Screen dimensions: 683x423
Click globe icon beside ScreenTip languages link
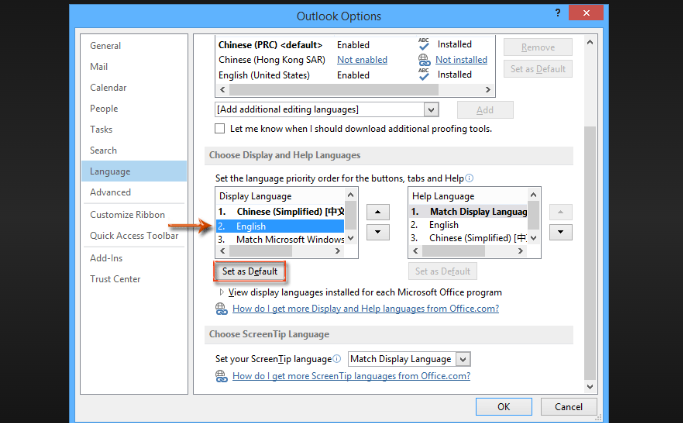point(221,376)
